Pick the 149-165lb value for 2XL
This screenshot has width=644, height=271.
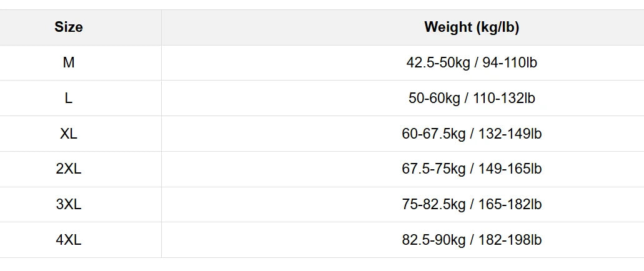(510, 170)
